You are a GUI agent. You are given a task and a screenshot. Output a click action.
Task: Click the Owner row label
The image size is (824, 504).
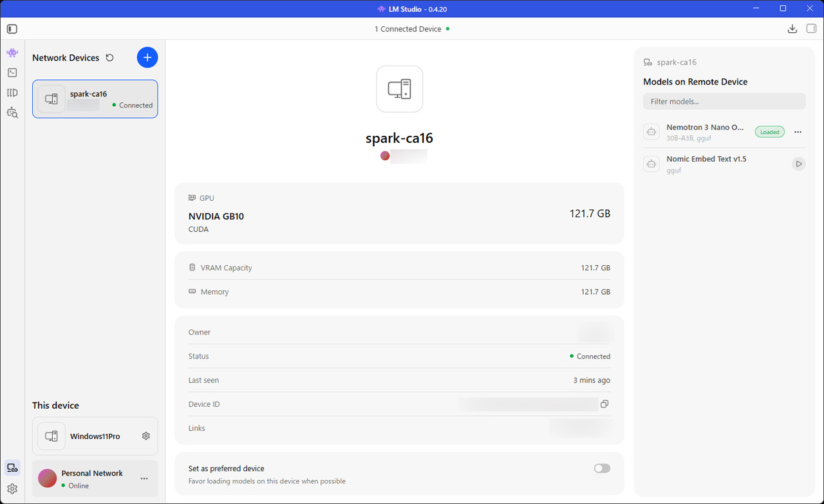(x=200, y=332)
